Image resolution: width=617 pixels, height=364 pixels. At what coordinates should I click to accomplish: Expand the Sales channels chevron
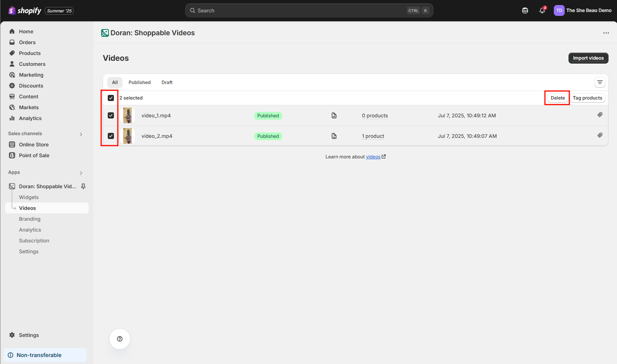[81, 134]
